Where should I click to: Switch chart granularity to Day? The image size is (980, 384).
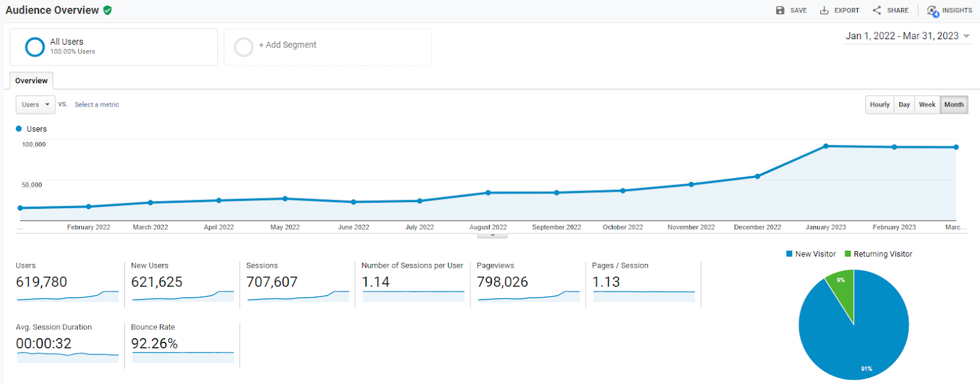tap(904, 105)
